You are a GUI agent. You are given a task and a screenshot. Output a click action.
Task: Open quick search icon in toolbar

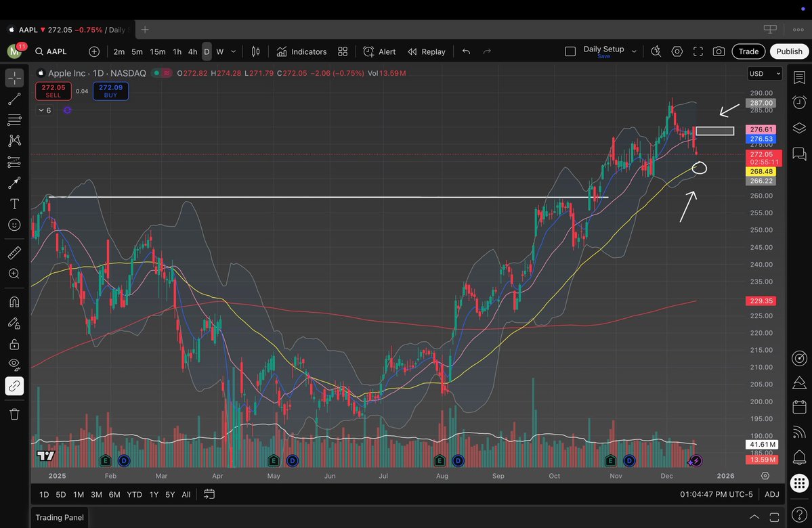point(656,51)
